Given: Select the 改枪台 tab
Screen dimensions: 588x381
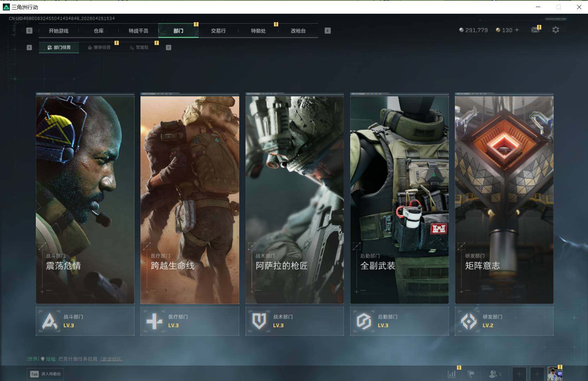Looking at the screenshot, I should (x=298, y=31).
